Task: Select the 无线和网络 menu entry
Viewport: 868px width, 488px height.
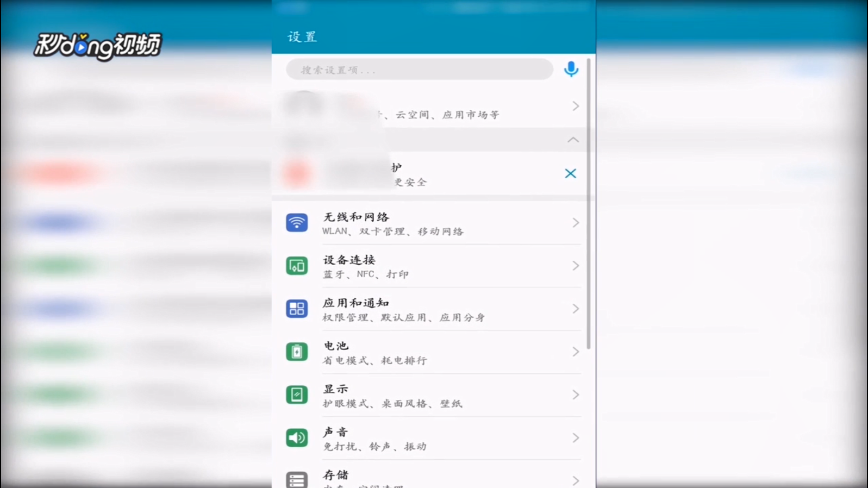Action: (x=433, y=223)
